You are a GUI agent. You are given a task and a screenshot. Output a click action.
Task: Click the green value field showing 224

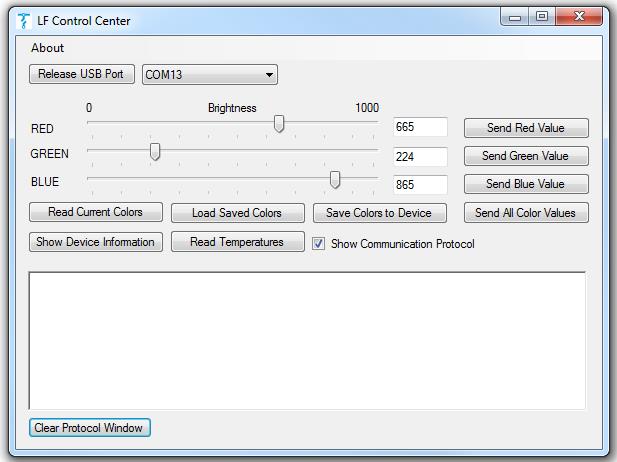(x=420, y=157)
